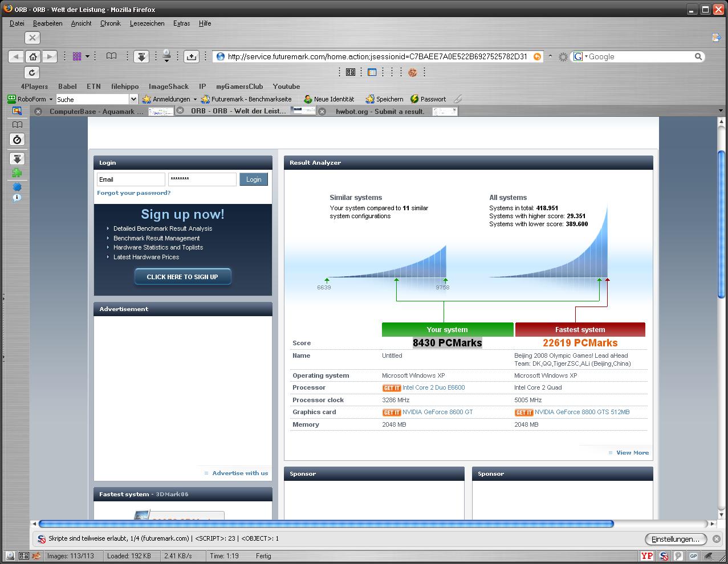
Task: Click the sidebar picture viewer icon
Action: [x=17, y=111]
